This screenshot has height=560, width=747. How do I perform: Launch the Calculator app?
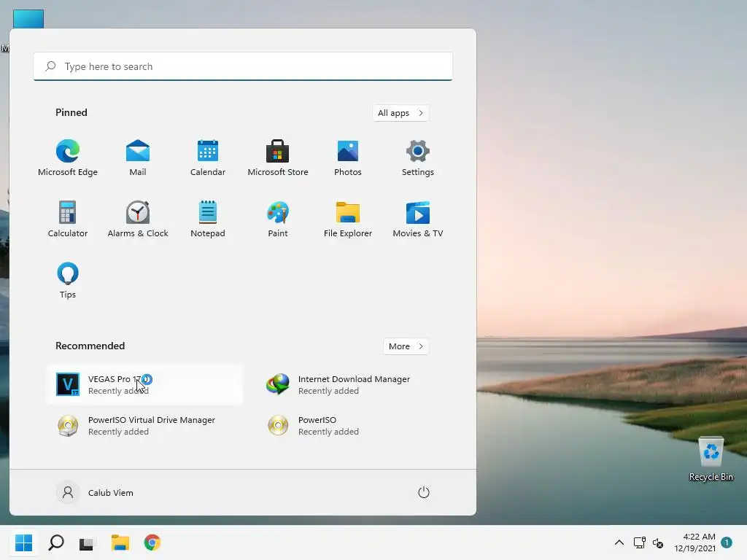[x=68, y=219]
